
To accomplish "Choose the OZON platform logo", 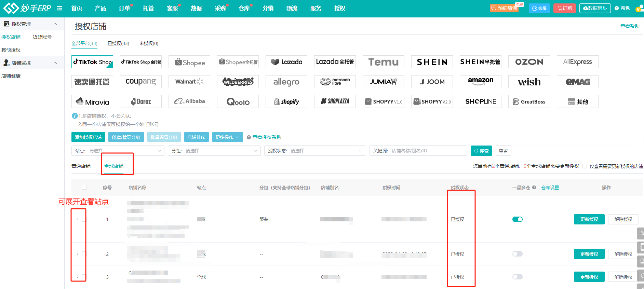I will [529, 62].
